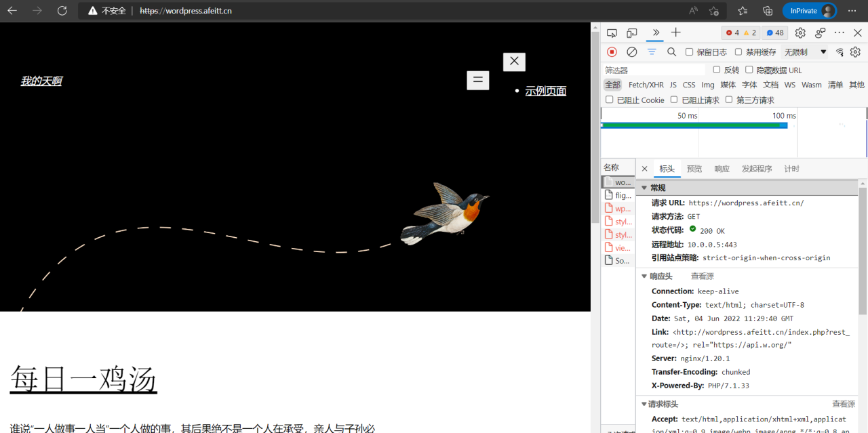868x433 pixels.
Task: Open Network panel settings gear
Action: [x=855, y=52]
